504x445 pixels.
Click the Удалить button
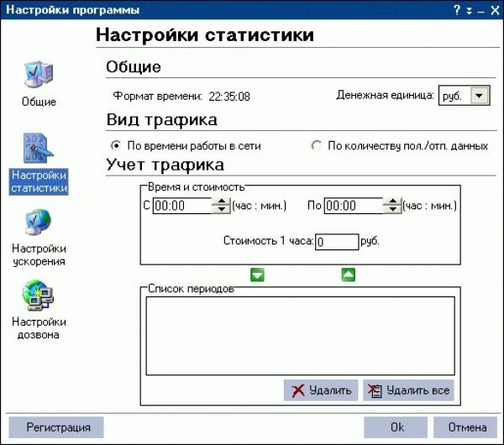[321, 390]
